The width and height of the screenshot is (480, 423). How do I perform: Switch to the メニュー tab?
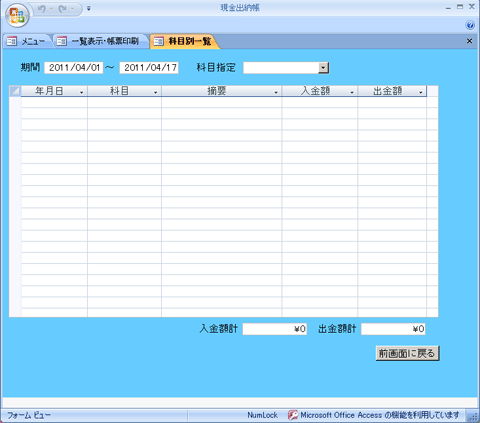27,41
